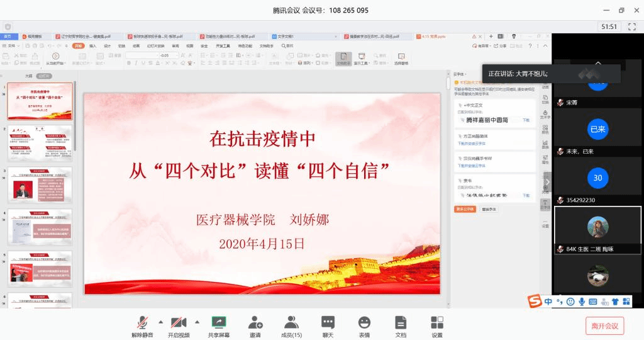Turn on camera with 开启视频
The width and height of the screenshot is (644, 340).
click(179, 326)
